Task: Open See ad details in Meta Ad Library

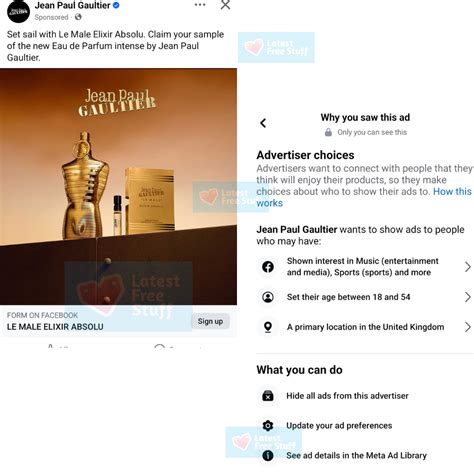Action: coord(356,455)
